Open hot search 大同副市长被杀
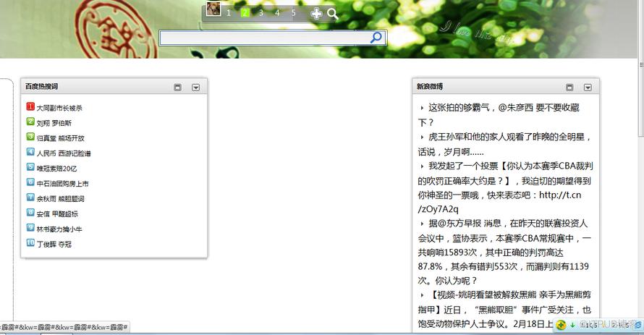Viewport: 644px width, 335px height. click(59, 108)
